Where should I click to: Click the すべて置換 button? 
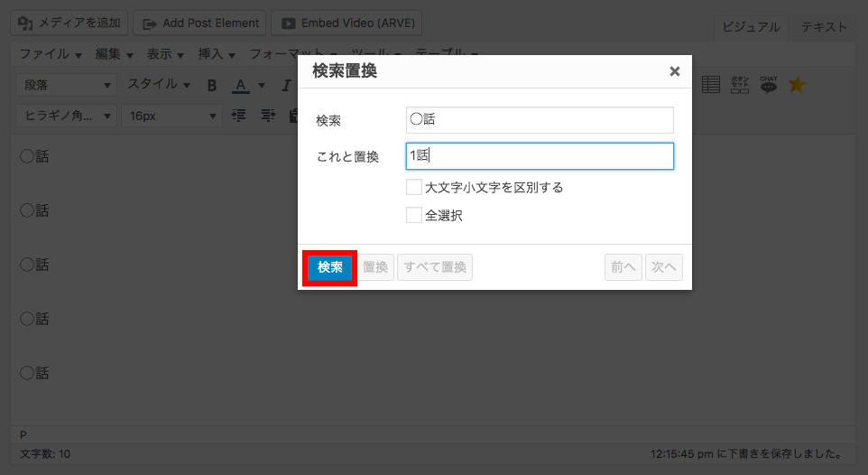(435, 267)
